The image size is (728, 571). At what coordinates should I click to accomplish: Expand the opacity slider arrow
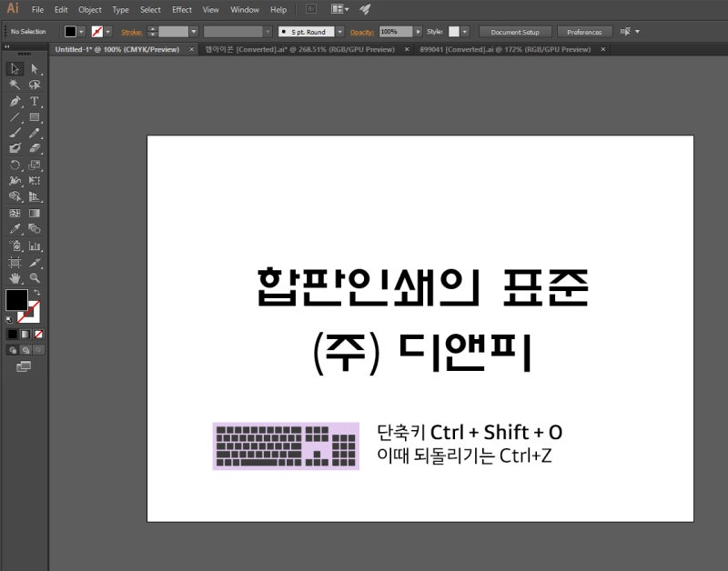click(419, 32)
